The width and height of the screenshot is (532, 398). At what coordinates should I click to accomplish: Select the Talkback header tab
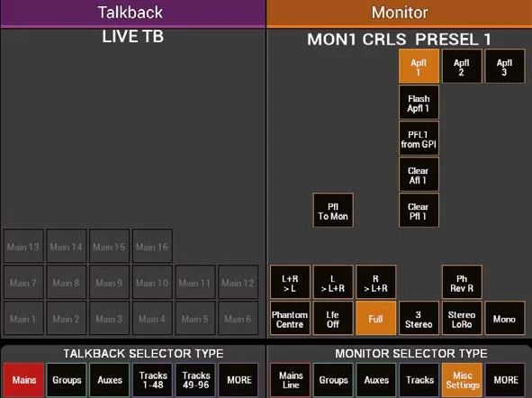[132, 14]
